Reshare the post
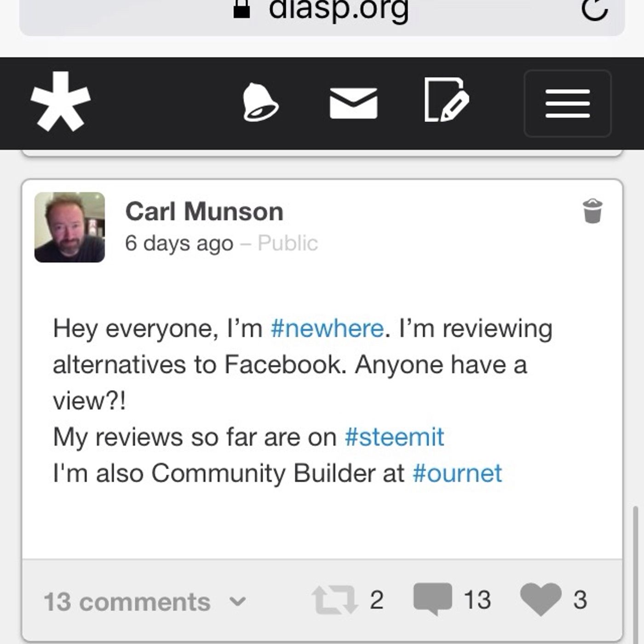644x644 pixels. click(x=334, y=600)
